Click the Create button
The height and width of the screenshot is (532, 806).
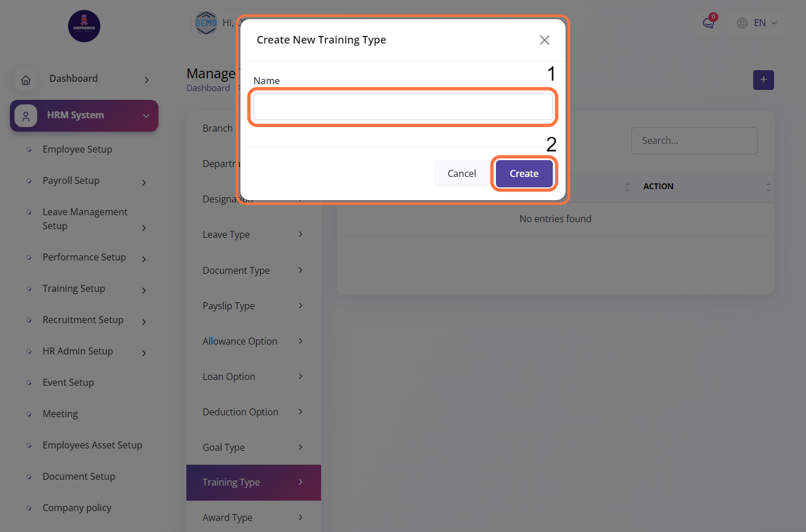tap(524, 173)
